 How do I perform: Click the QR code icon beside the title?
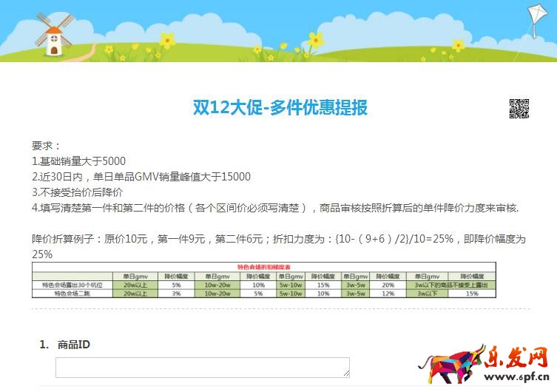519,109
